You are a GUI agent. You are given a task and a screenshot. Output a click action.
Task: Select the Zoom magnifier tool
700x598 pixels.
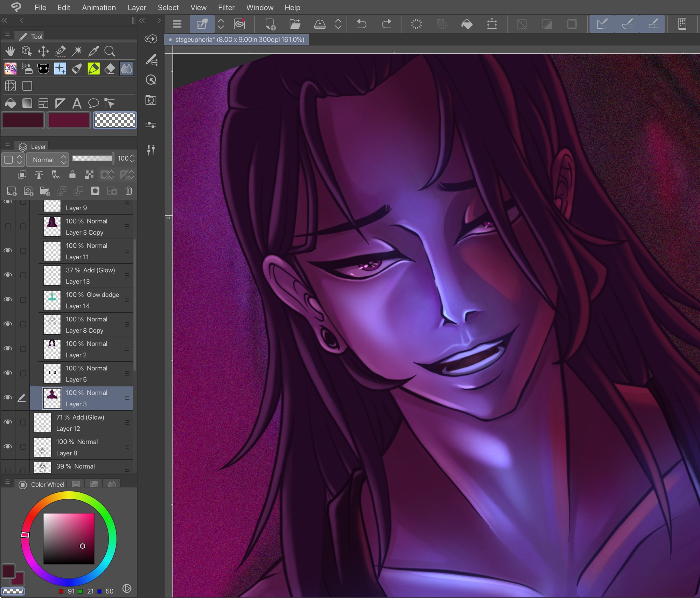click(x=110, y=51)
